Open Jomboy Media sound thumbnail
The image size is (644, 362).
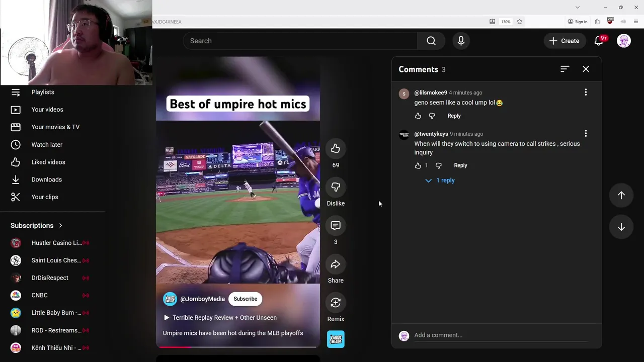point(336,339)
